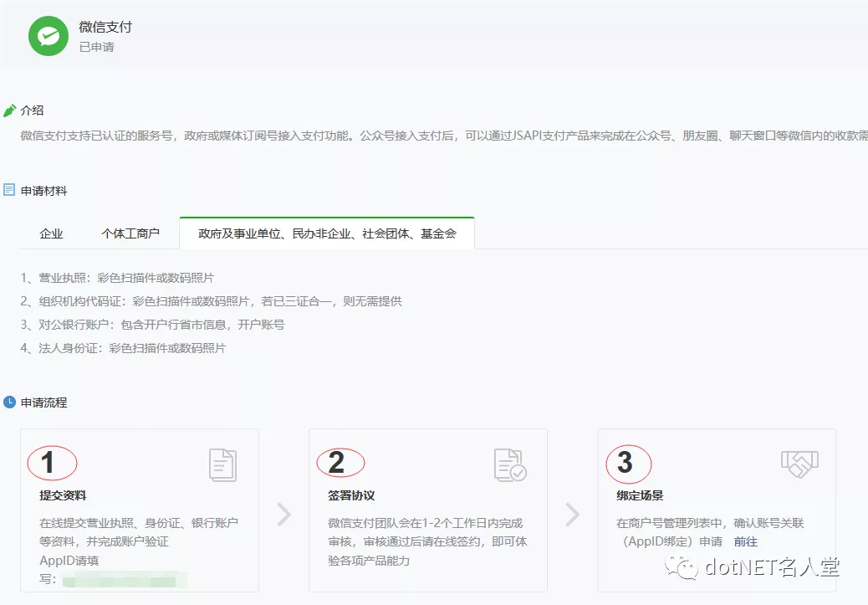The width and height of the screenshot is (868, 605).
Task: Switch to the 企业 tab
Action: [52, 233]
